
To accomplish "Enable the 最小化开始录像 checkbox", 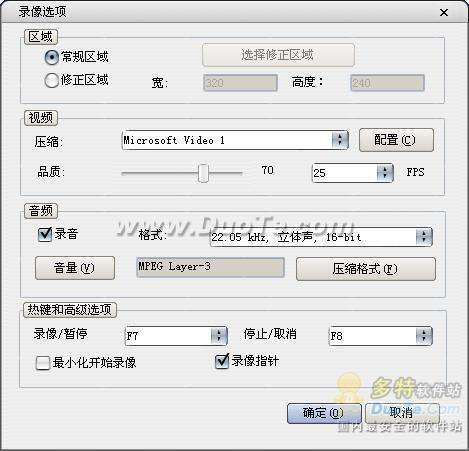I will point(43,363).
